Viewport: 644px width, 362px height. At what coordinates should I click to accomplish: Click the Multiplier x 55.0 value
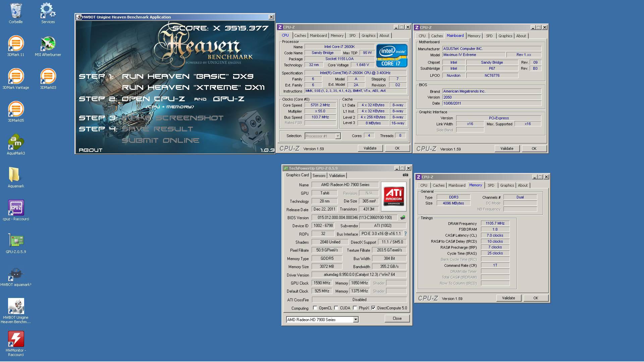pos(320,111)
